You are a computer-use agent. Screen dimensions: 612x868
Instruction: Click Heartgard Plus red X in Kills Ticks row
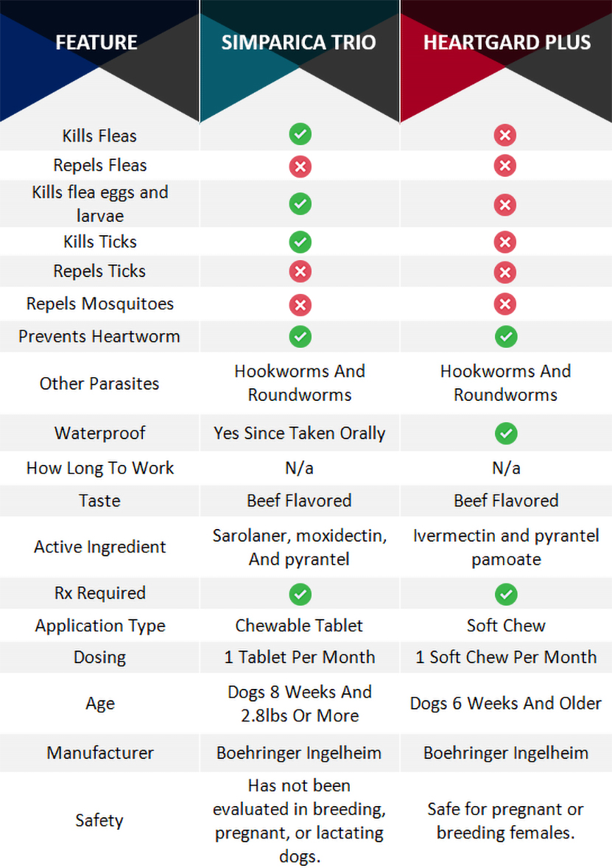click(505, 242)
